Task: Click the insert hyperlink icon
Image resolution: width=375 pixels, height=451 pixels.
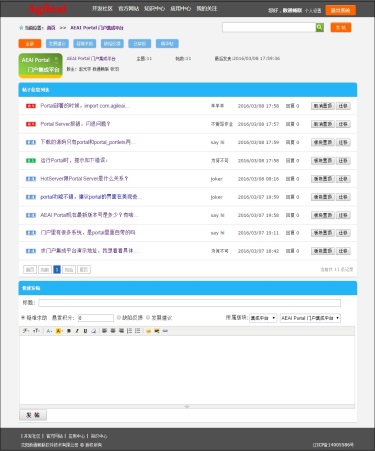Action: (165, 331)
